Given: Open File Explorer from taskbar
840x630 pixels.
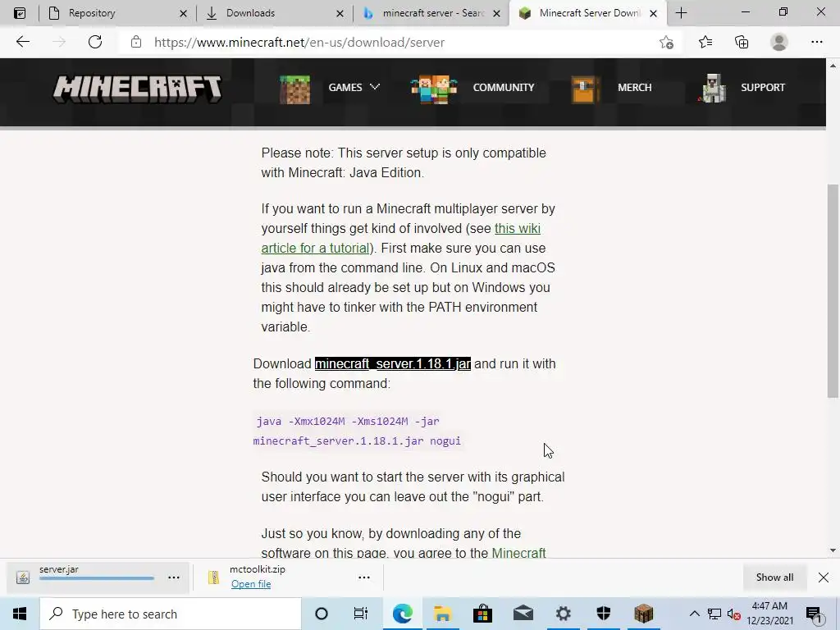Looking at the screenshot, I should coord(442,614).
